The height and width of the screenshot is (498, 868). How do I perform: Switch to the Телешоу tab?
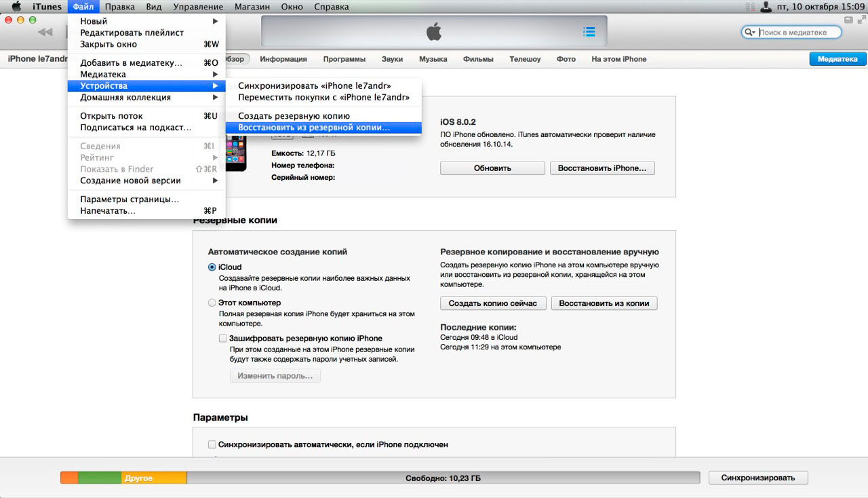pos(526,59)
